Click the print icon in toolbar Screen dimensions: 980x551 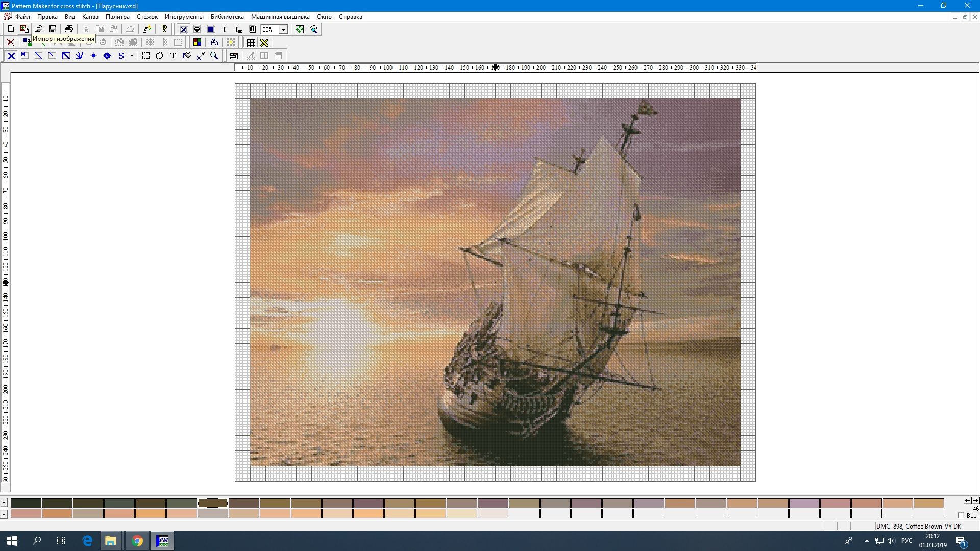point(69,29)
